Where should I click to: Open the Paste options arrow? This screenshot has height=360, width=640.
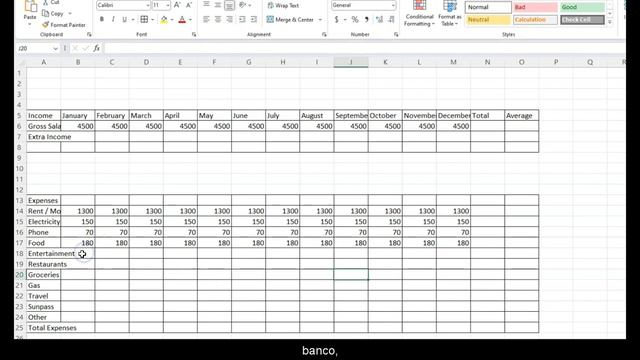coord(30,24)
